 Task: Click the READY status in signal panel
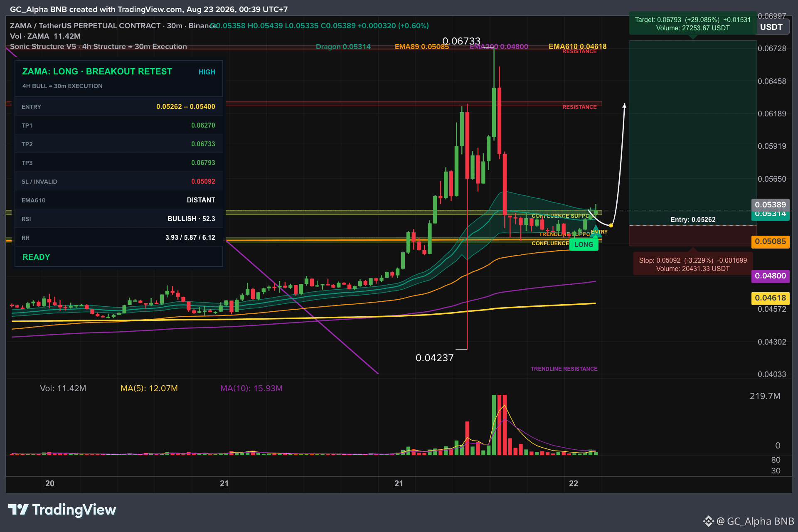[x=36, y=257]
